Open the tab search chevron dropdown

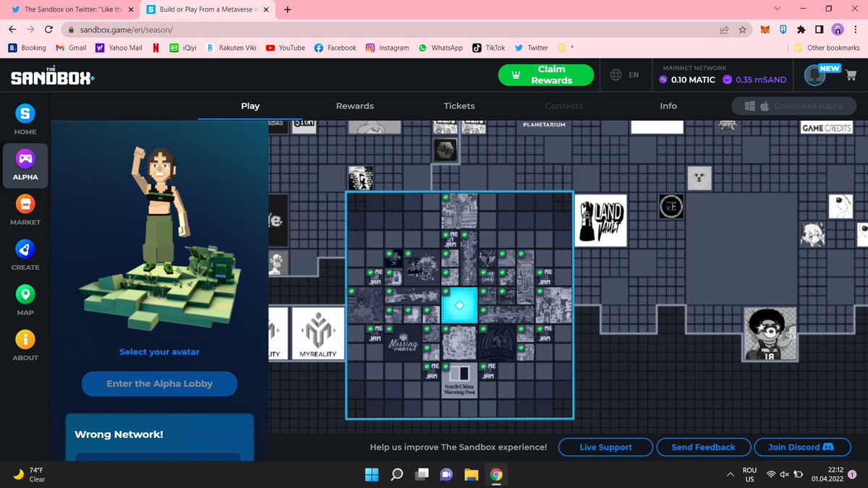(778, 9)
